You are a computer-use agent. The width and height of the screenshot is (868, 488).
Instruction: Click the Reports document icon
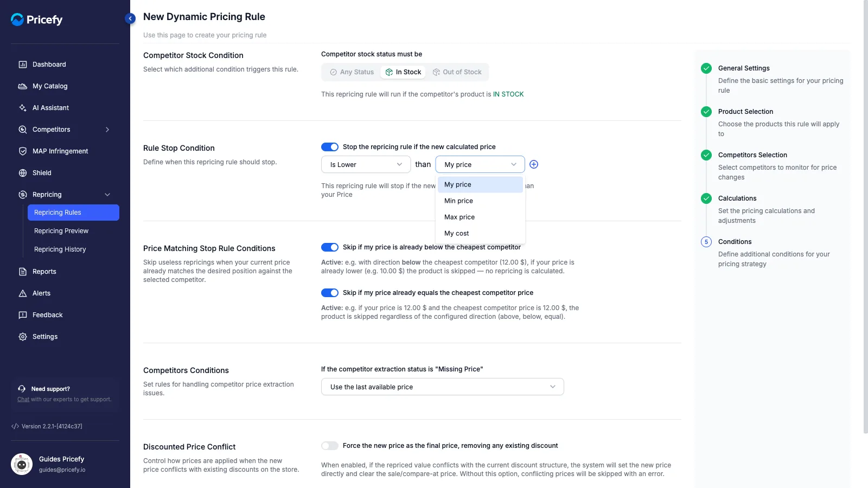coord(23,272)
